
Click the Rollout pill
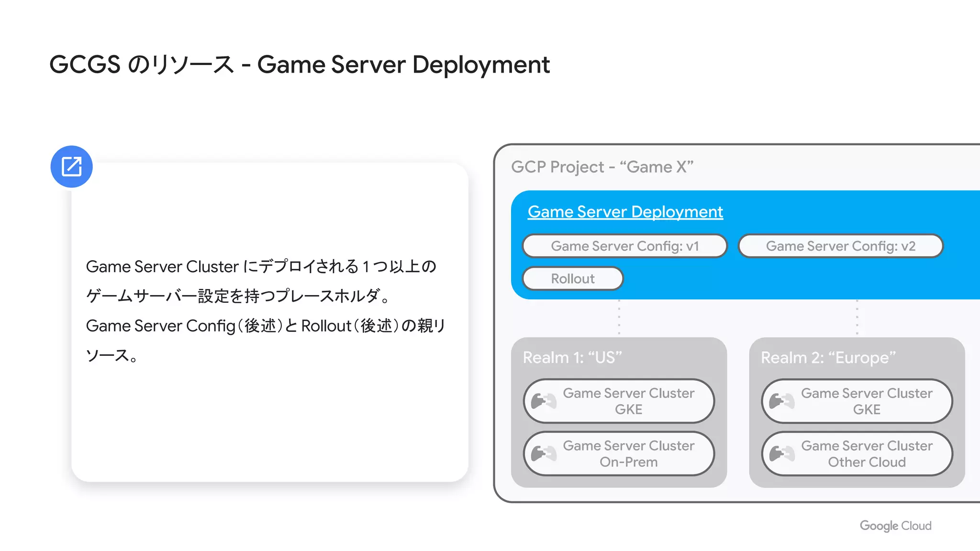(573, 278)
